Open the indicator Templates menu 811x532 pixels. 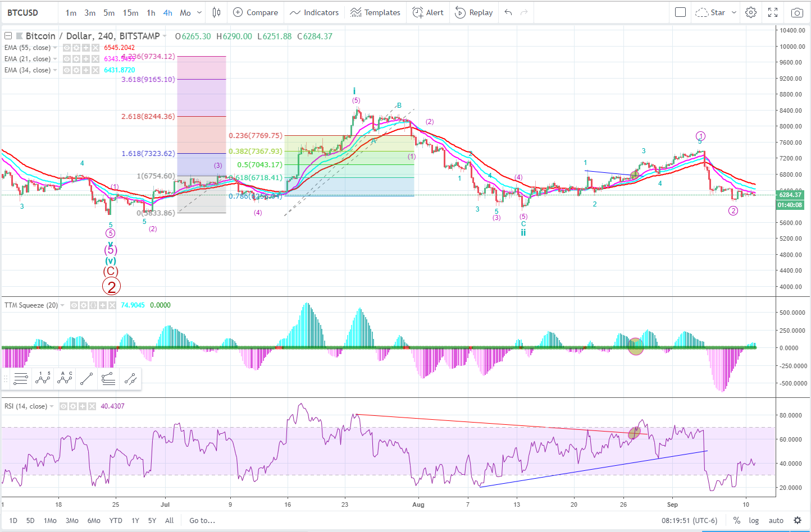click(x=375, y=12)
